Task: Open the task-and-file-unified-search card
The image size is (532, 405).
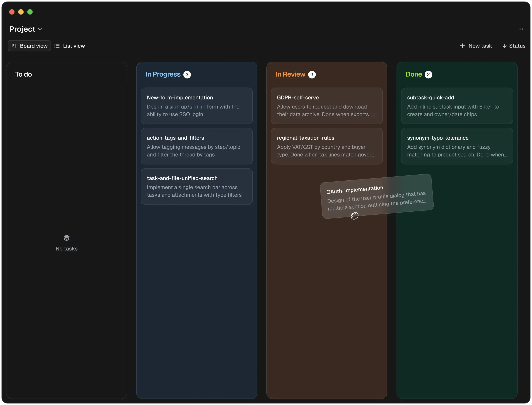Action: tap(196, 186)
